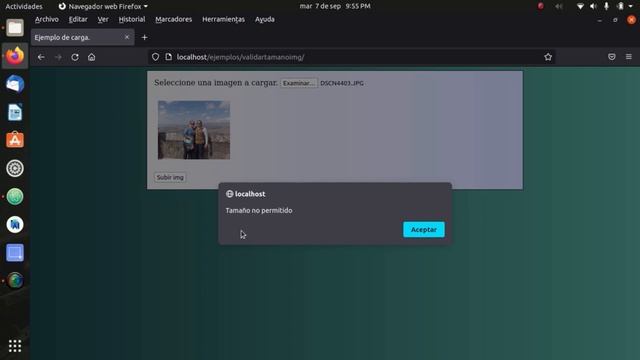Select the 'Ejemplo de carga.' tab
This screenshot has width=640, height=360.
82,38
